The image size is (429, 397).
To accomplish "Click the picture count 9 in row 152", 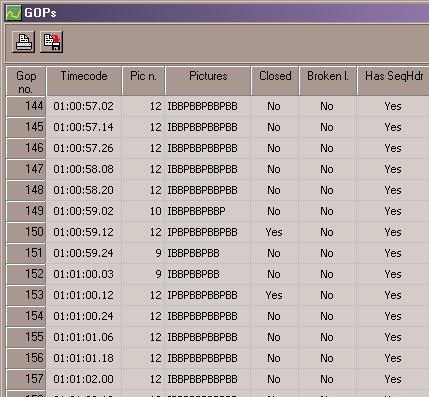I will (x=159, y=274).
